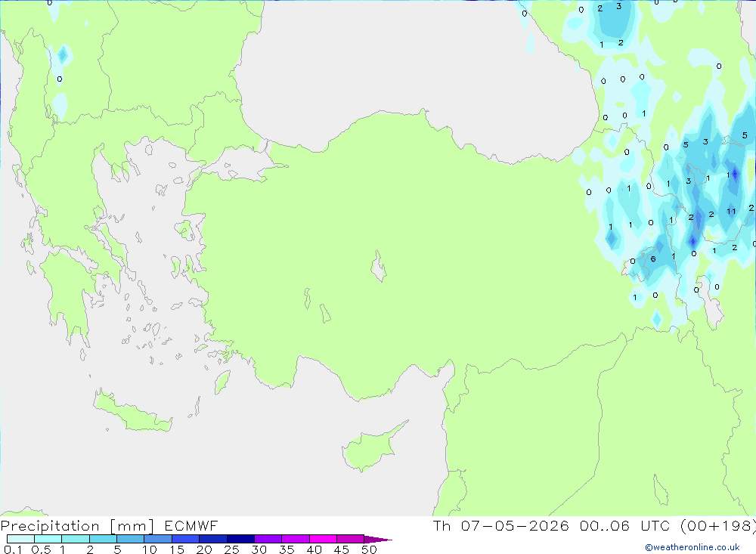Click the "11" precipitation value on the map
This screenshot has width=756, height=554.
(731, 211)
